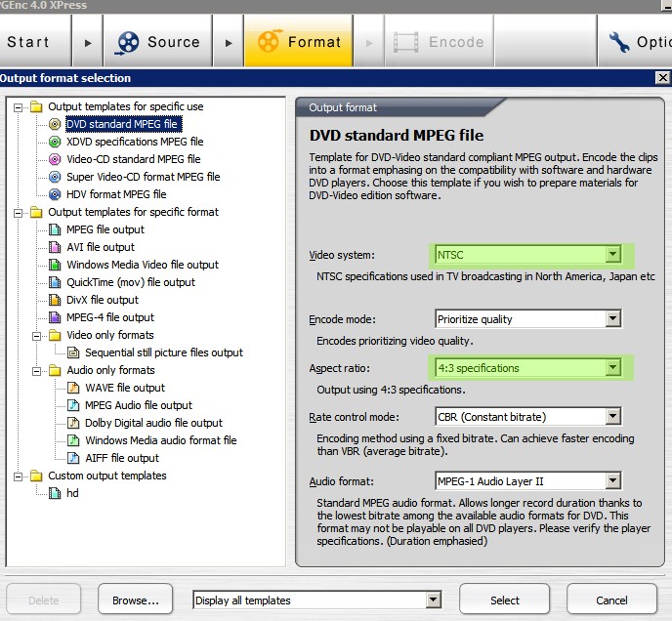Open the Aspect ratio dropdown
672x621 pixels.
pyautogui.click(x=612, y=368)
